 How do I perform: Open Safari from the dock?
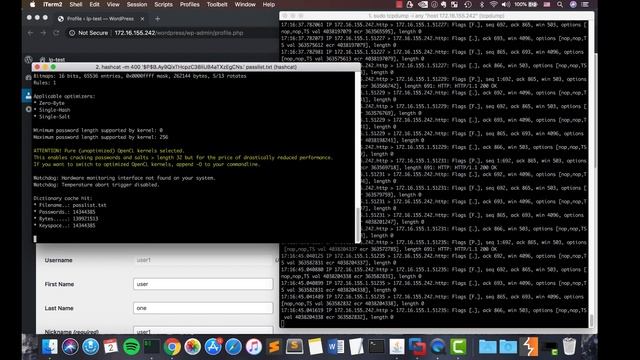pos(233,347)
